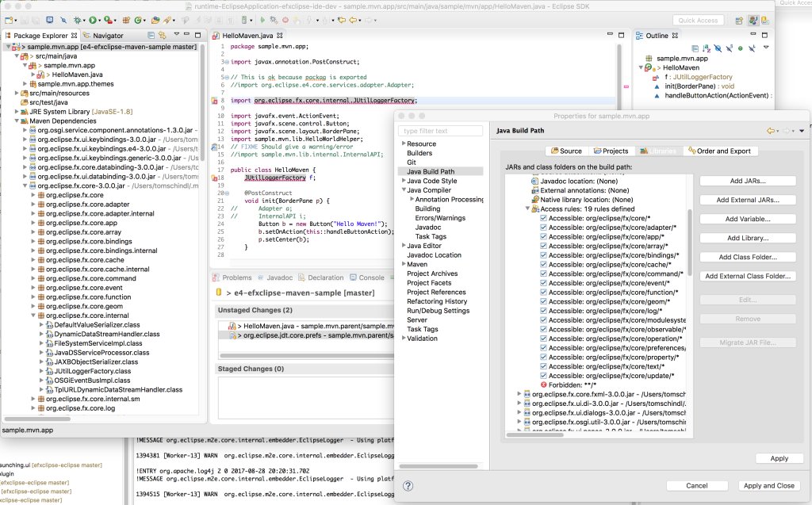
Task: Expand JRE System Library in Package Explorer
Action: pyautogui.click(x=17, y=111)
